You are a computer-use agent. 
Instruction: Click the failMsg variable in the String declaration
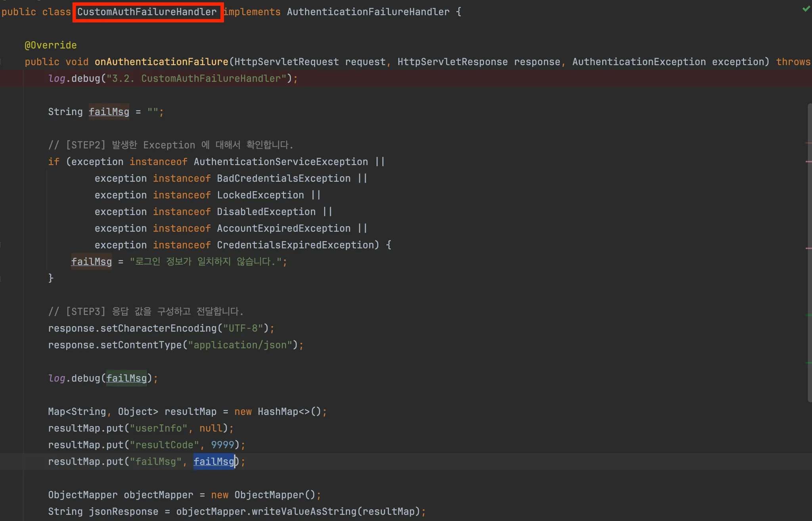tap(109, 112)
